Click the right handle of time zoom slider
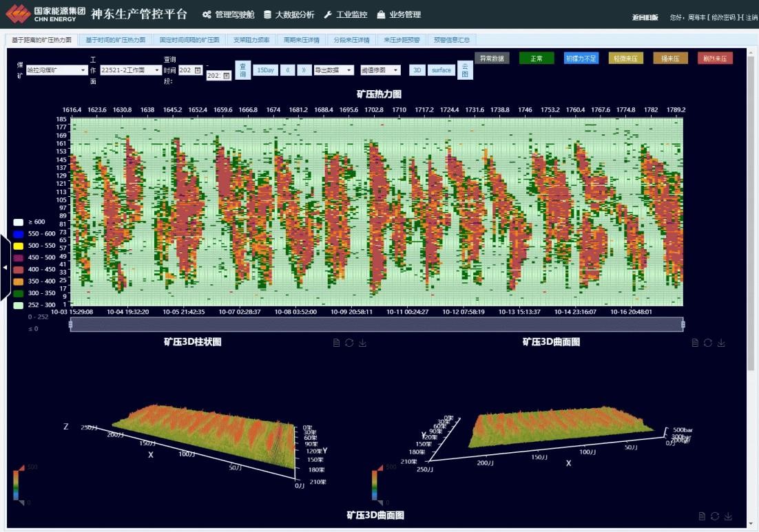759x532 pixels. (x=683, y=325)
